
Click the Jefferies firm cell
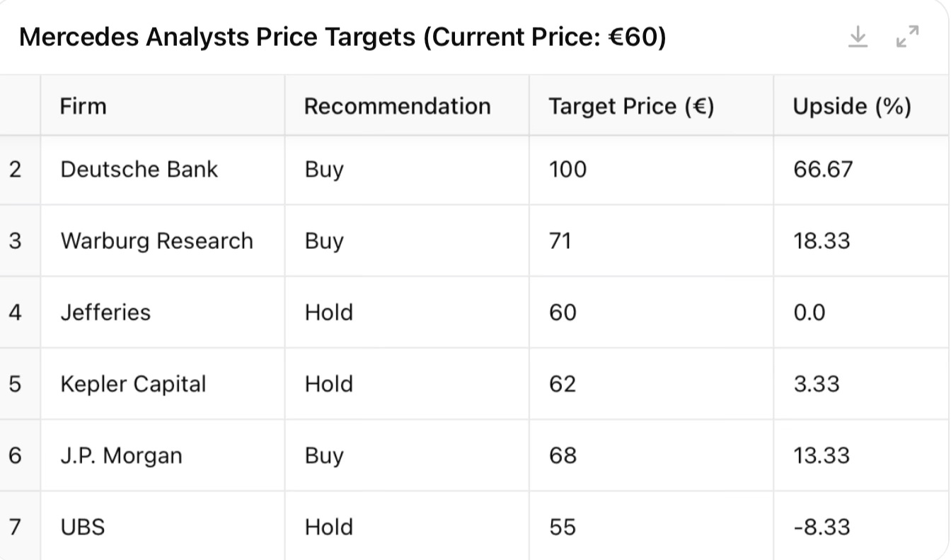pyautogui.click(x=105, y=313)
